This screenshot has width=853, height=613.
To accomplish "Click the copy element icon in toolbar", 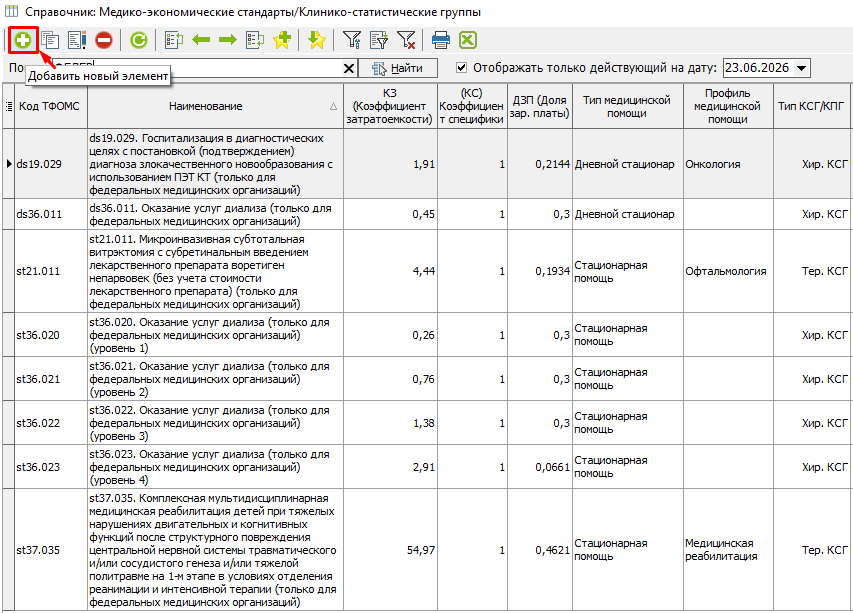I will 50,40.
